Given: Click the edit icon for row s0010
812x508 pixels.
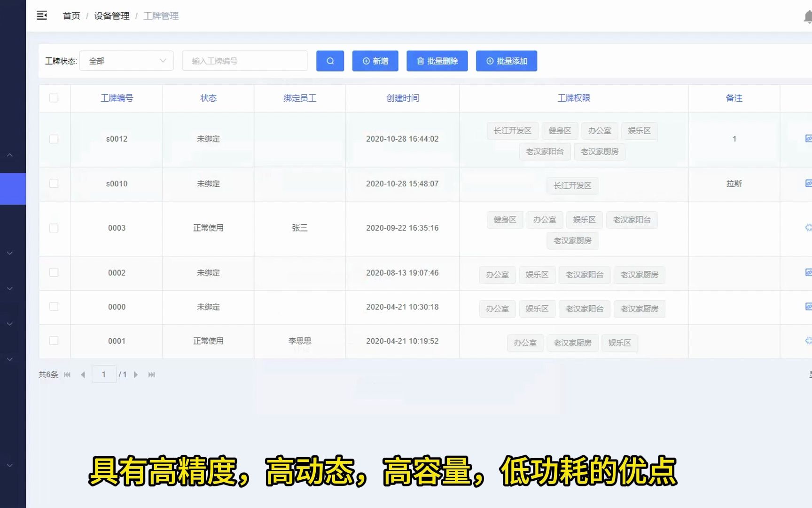Looking at the screenshot, I should coord(809,183).
